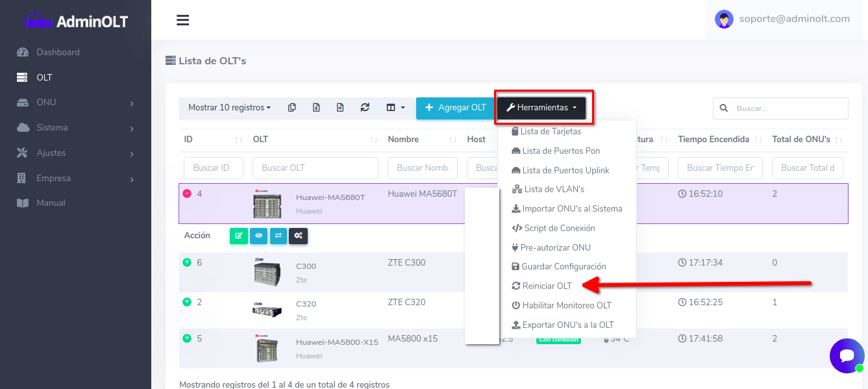Click the dark gears settings action button
868x389 pixels.
point(299,236)
